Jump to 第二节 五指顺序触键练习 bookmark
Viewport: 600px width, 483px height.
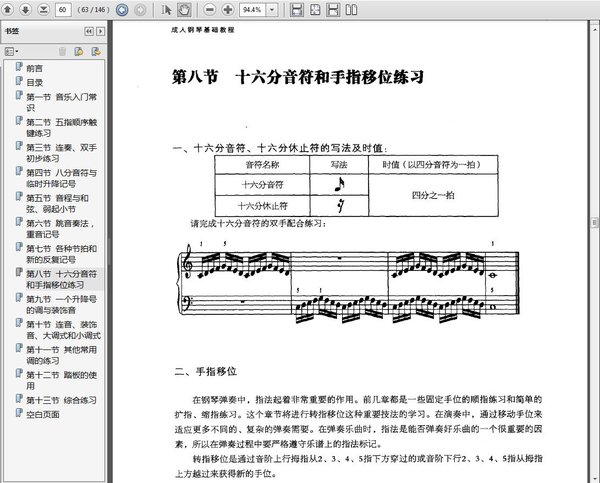click(x=62, y=127)
